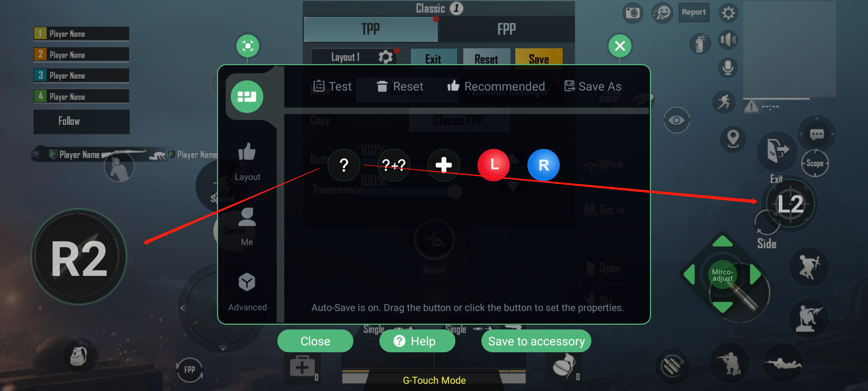Toggle the microphone button

click(x=728, y=68)
